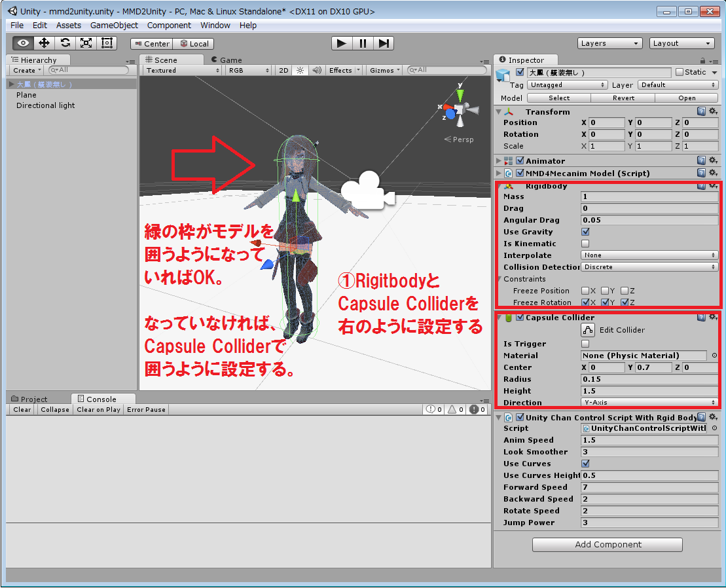Open the File menu
The height and width of the screenshot is (588, 726).
click(x=16, y=26)
